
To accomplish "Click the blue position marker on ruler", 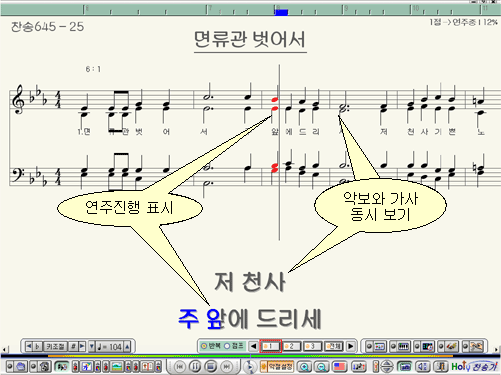I will click(x=281, y=13).
